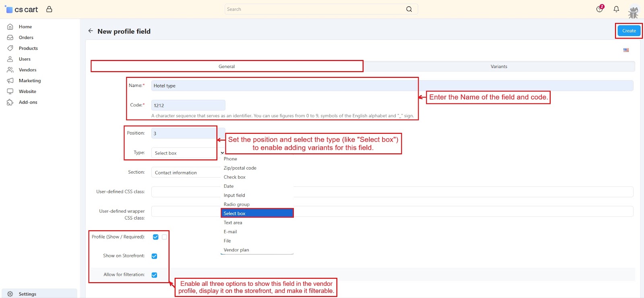644x298 pixels.
Task: Click the search magnifier icon
Action: coord(409,9)
